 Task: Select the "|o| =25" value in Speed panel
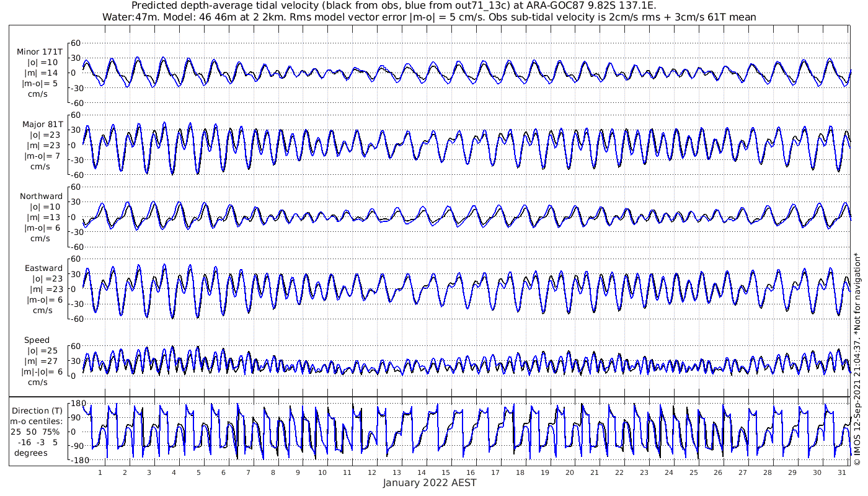pyautogui.click(x=42, y=351)
